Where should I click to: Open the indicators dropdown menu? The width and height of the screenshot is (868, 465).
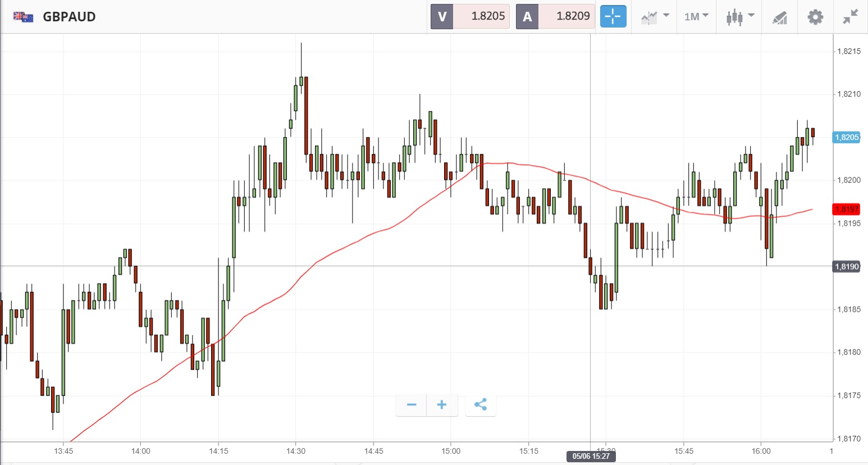(655, 16)
